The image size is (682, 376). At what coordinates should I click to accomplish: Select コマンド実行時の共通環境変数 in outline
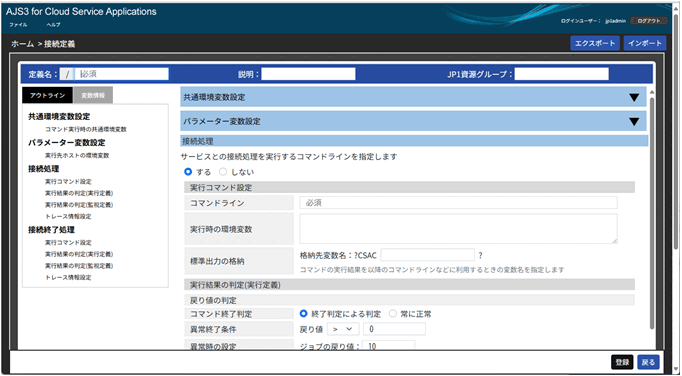[86, 130]
